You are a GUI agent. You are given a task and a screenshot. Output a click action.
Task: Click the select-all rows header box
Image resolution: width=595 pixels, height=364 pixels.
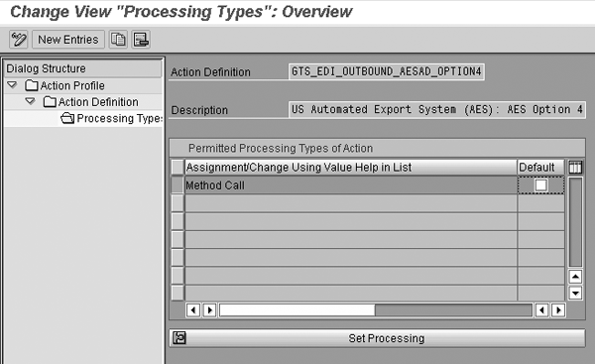tap(178, 168)
